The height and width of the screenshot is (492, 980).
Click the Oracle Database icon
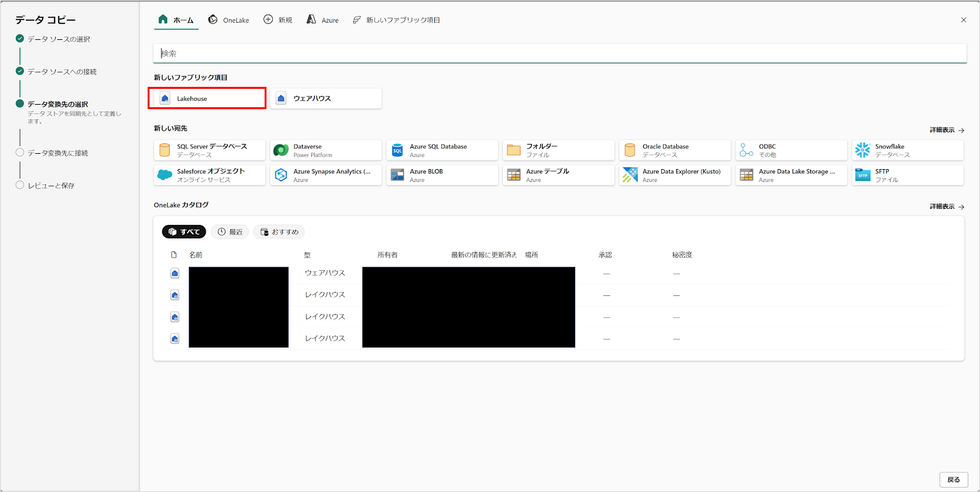pos(630,150)
